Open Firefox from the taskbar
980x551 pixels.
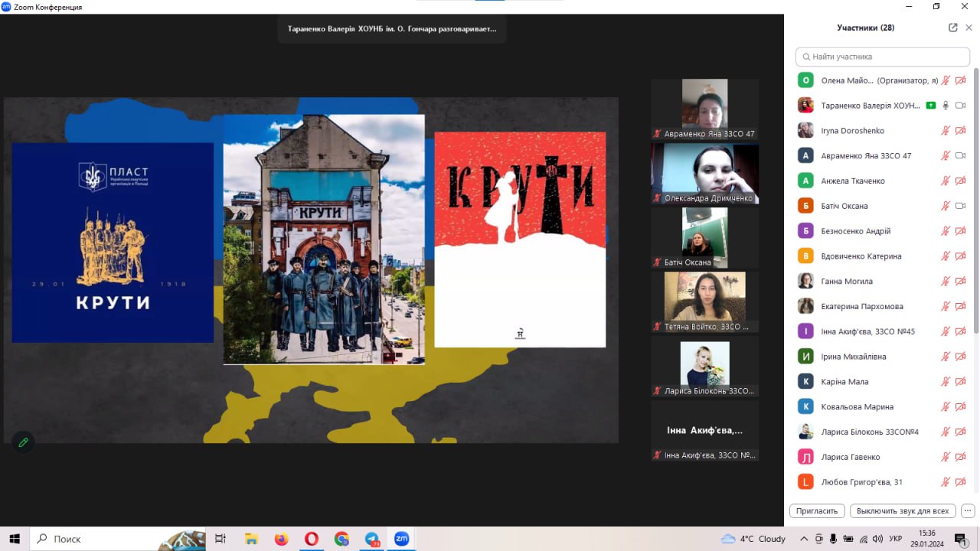[x=281, y=539]
